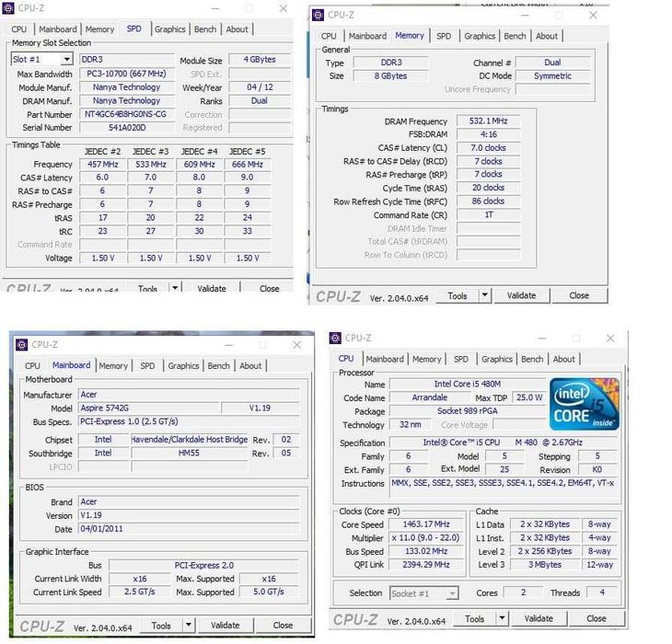Switch to Mainboard tab in CPU window
672x644 pixels.
tap(385, 359)
